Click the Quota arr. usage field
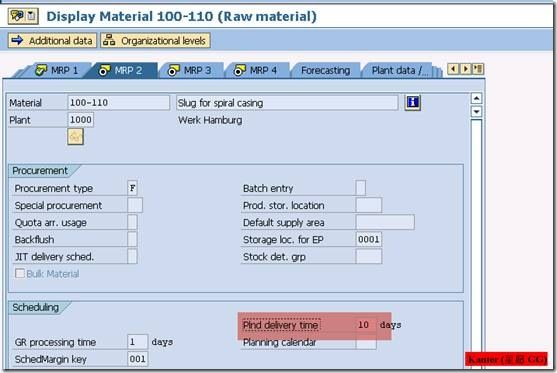This screenshot has width=557, height=373. pyautogui.click(x=132, y=222)
